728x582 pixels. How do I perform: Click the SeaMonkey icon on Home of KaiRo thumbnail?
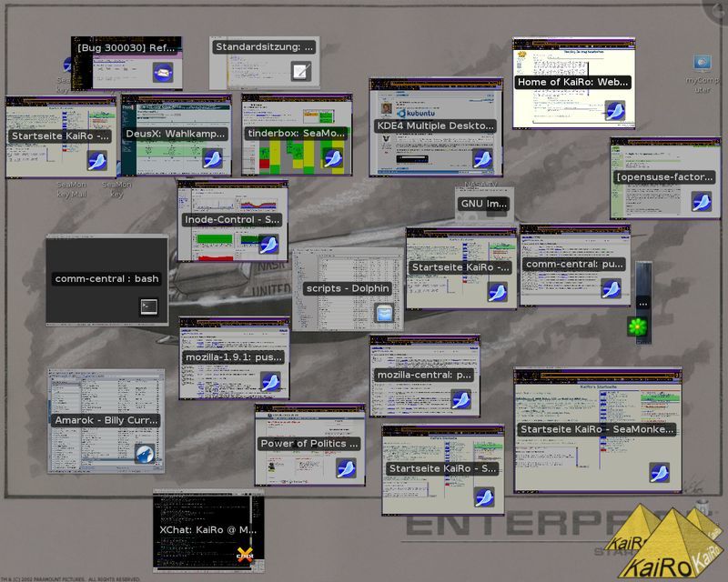point(615,111)
